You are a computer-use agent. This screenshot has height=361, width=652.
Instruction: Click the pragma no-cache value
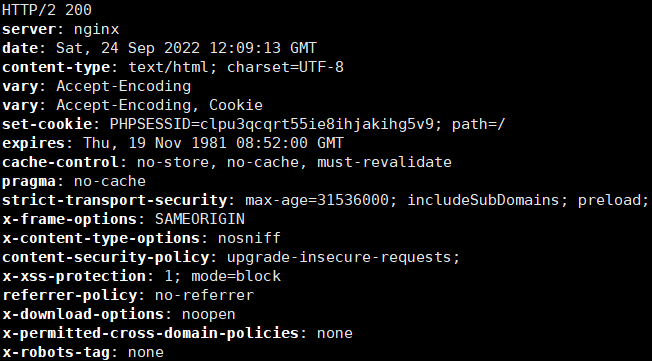(x=110, y=181)
